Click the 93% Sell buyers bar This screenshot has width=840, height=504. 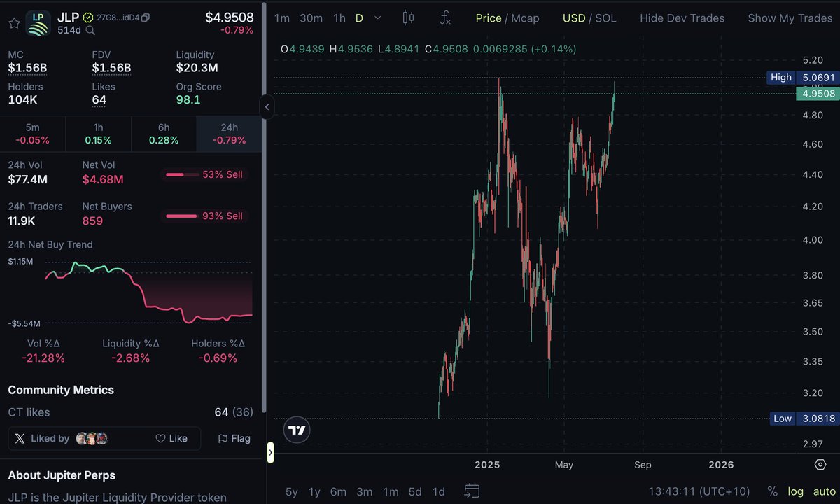[x=204, y=216]
